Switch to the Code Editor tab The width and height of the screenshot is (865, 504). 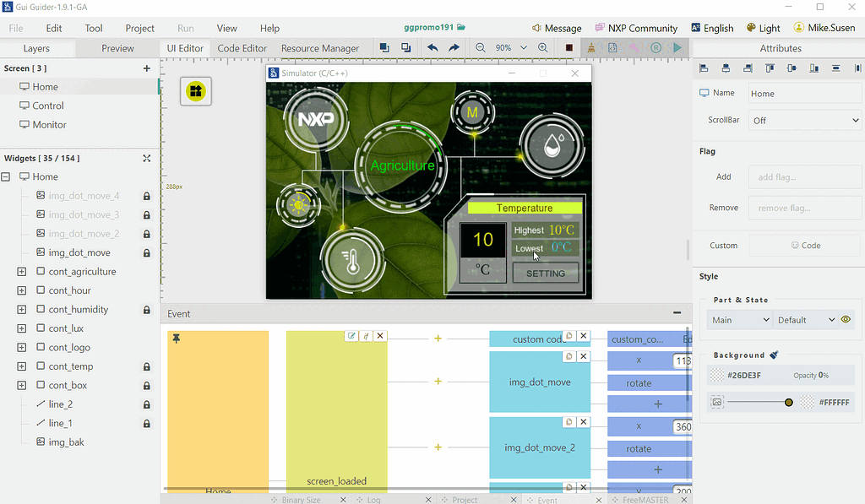[242, 48]
